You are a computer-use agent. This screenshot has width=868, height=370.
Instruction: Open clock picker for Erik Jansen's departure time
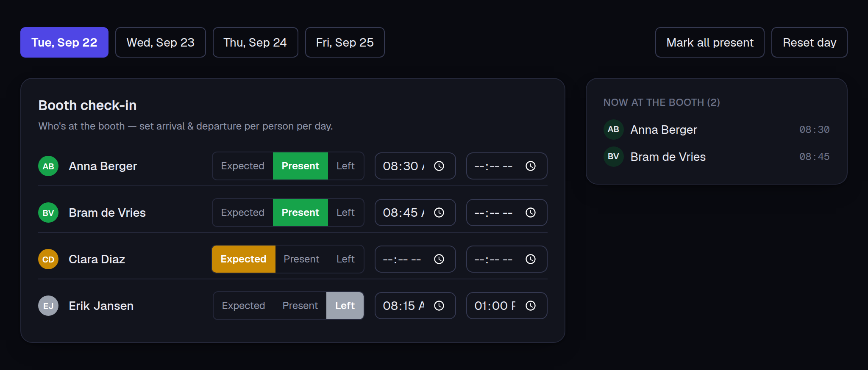pos(531,306)
